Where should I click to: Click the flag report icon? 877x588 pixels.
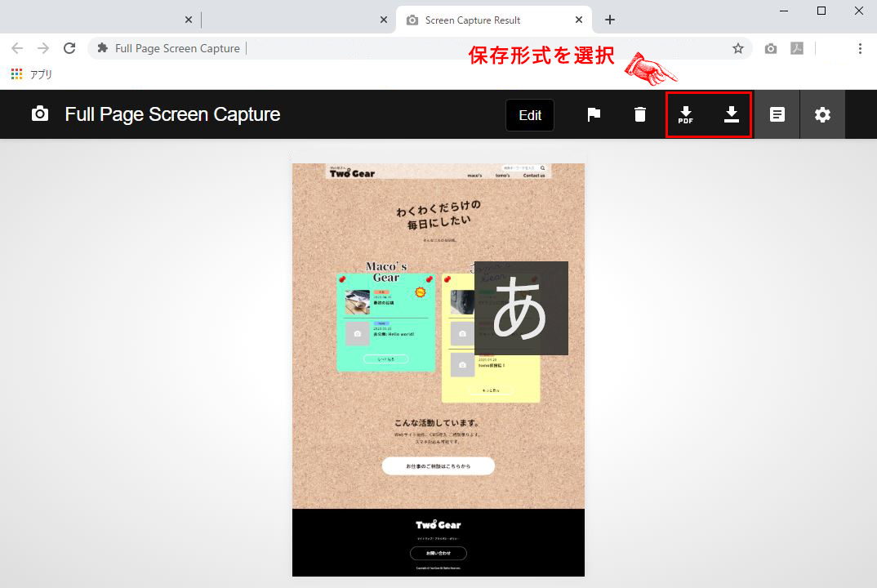coord(594,115)
